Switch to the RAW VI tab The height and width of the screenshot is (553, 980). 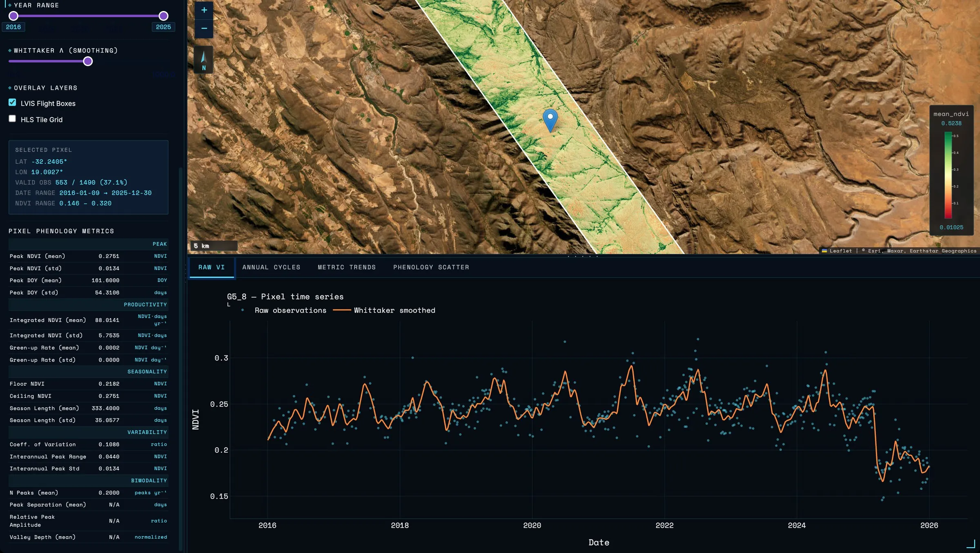pos(212,267)
